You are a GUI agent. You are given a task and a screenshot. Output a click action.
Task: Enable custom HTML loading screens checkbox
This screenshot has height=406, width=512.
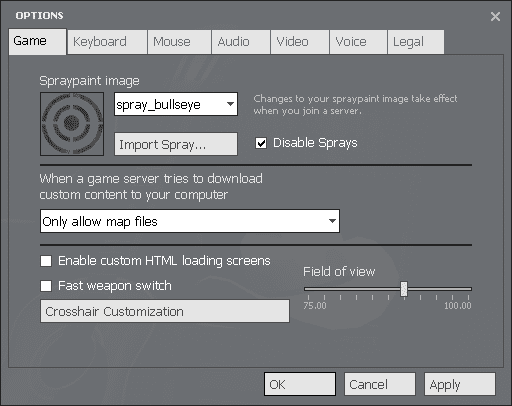tap(46, 261)
